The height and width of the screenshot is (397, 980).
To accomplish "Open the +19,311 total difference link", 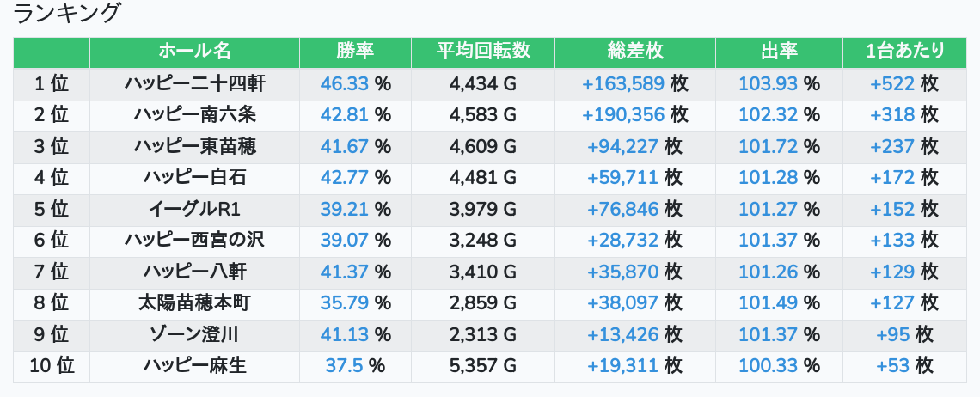I will (623, 366).
